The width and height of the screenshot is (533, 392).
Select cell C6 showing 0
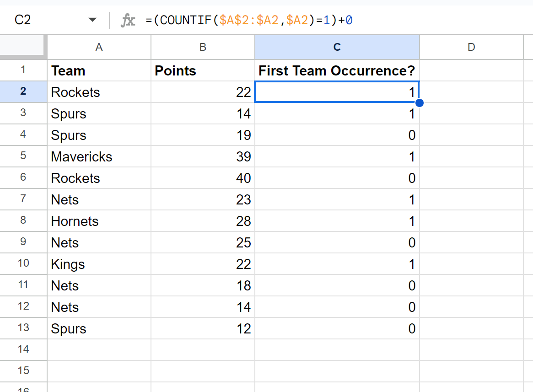click(337, 178)
